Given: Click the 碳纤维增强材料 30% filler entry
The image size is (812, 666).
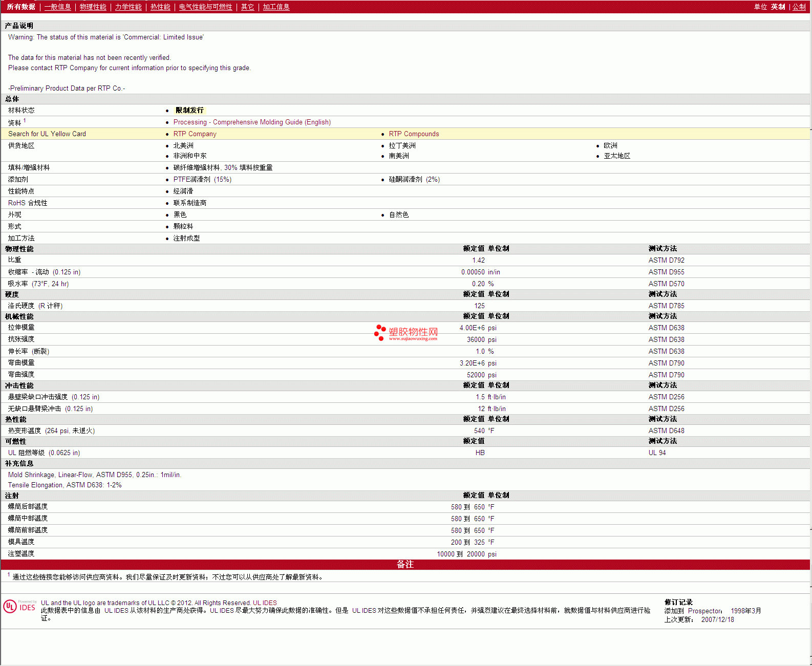Looking at the screenshot, I should click(223, 168).
